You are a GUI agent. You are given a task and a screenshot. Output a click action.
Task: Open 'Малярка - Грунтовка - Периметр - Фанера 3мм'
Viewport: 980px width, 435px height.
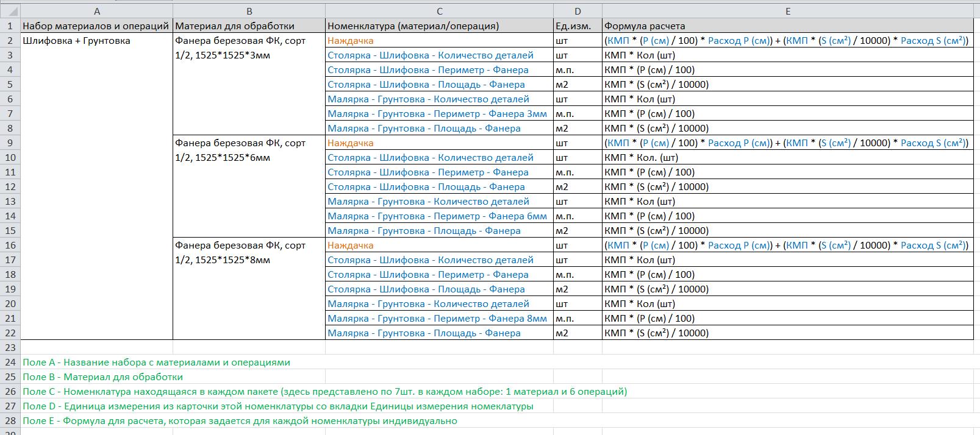click(x=437, y=114)
